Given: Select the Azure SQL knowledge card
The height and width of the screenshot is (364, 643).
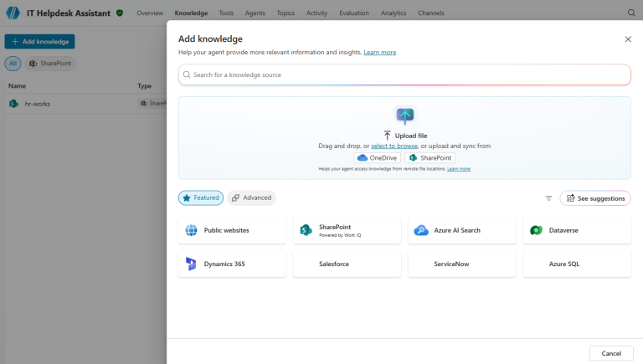Looking at the screenshot, I should tap(577, 264).
